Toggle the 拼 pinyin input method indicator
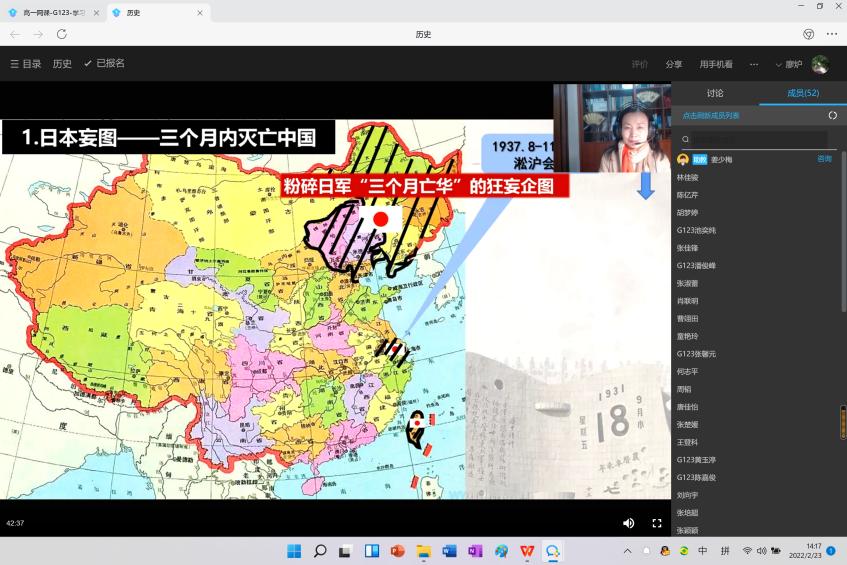This screenshot has height=565, width=847. pos(725,551)
